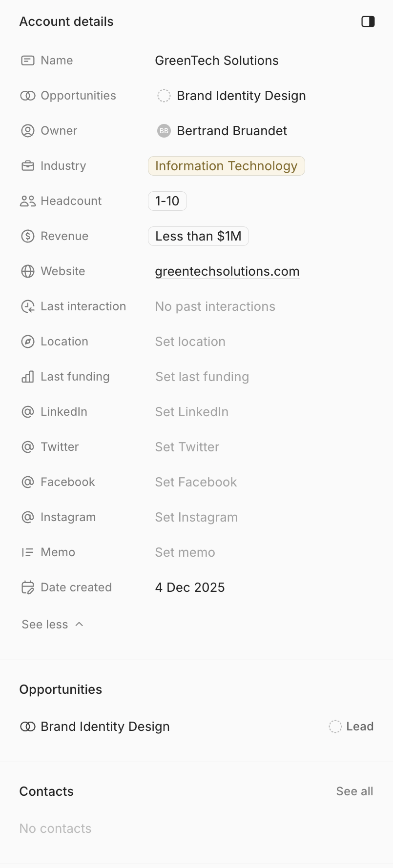Click the Date created calendar icon
Screen dimensions: 393x868
[28, 587]
